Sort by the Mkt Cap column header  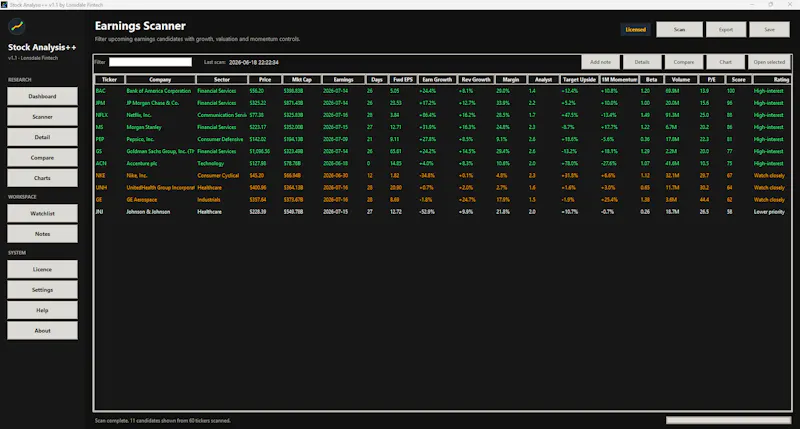click(302, 80)
